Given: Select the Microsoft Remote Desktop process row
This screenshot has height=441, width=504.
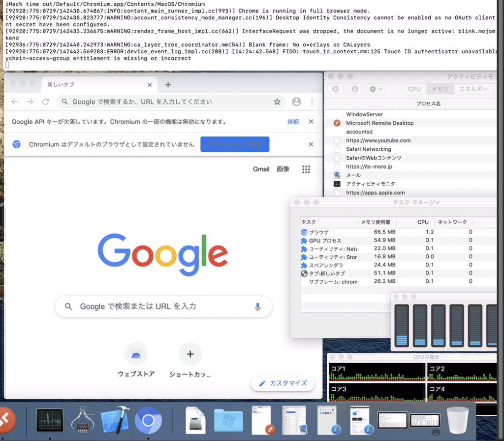Looking at the screenshot, I should point(379,123).
